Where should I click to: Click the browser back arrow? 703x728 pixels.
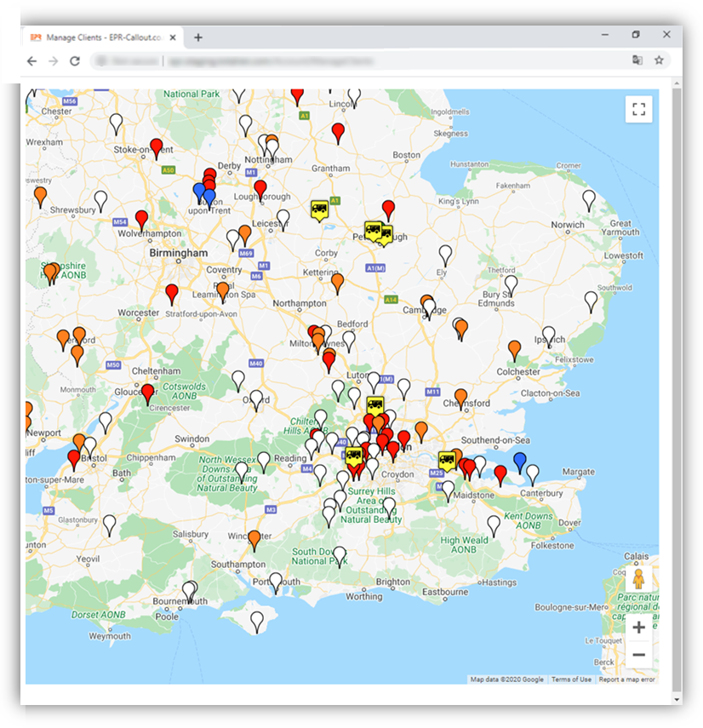[31, 60]
